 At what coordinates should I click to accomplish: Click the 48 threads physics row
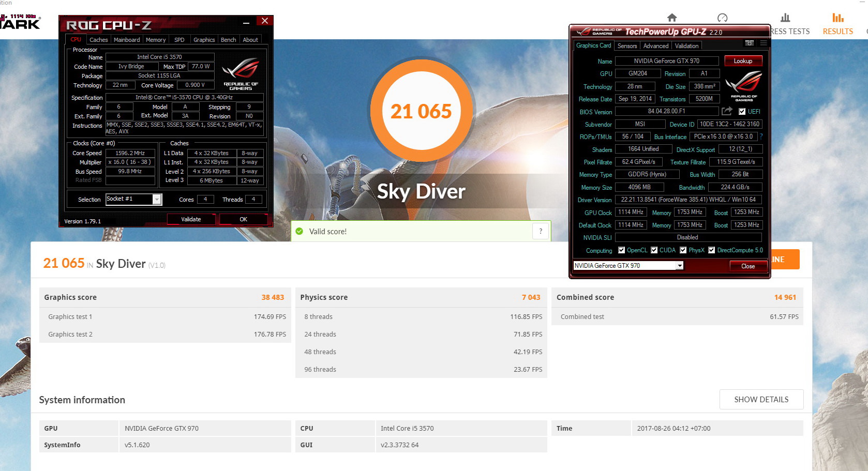tap(422, 352)
